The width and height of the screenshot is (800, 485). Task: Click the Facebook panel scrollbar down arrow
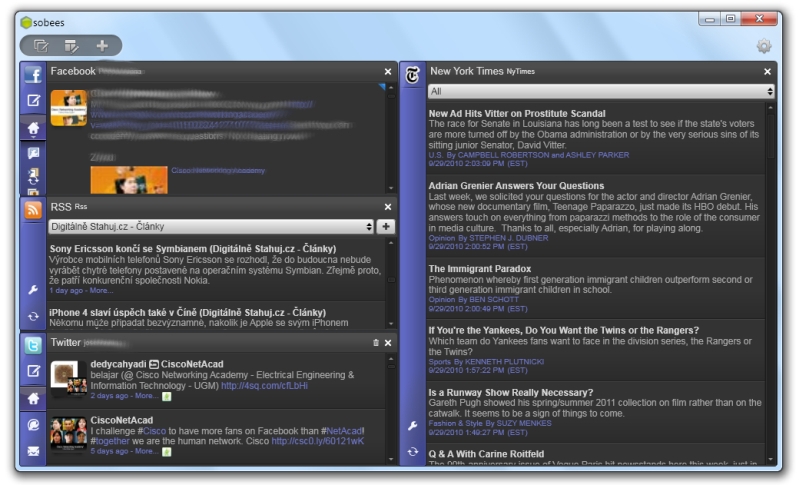(391, 188)
